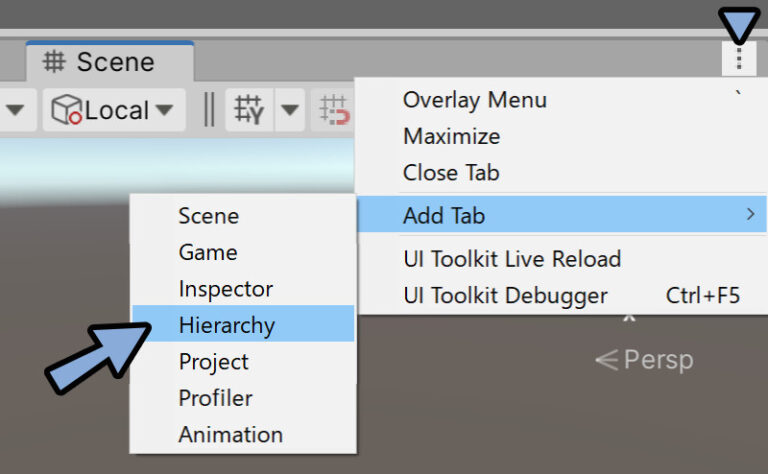Open UI Toolkit Debugger

point(505,295)
